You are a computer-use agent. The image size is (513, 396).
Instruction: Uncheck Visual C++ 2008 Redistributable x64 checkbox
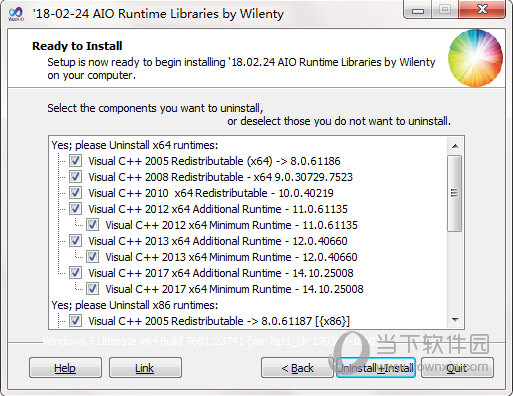click(75, 177)
